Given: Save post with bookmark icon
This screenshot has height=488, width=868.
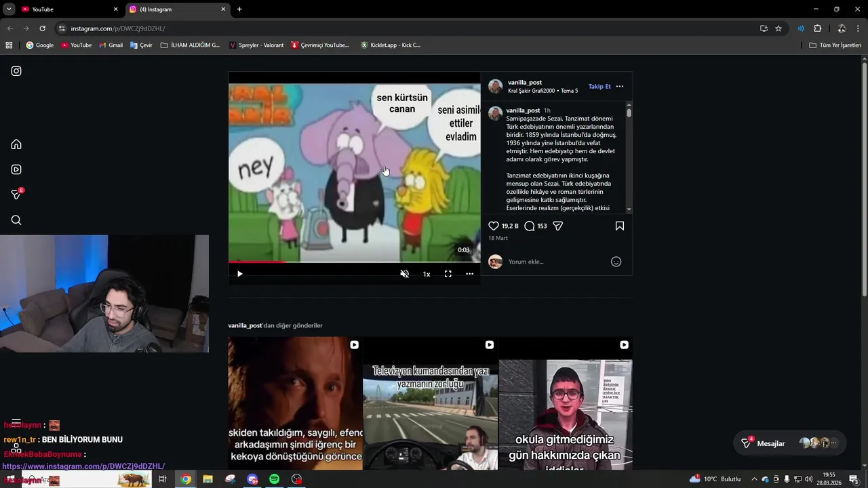Looking at the screenshot, I should (620, 226).
